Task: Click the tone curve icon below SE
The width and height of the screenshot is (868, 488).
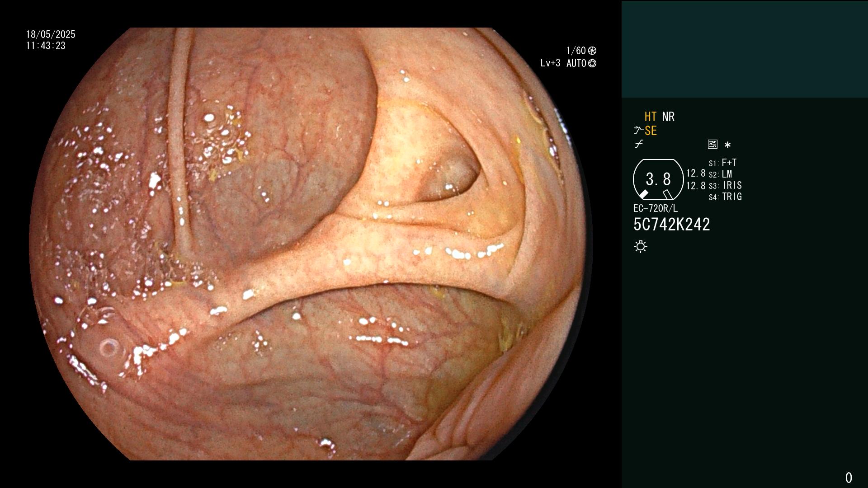Action: (639, 144)
